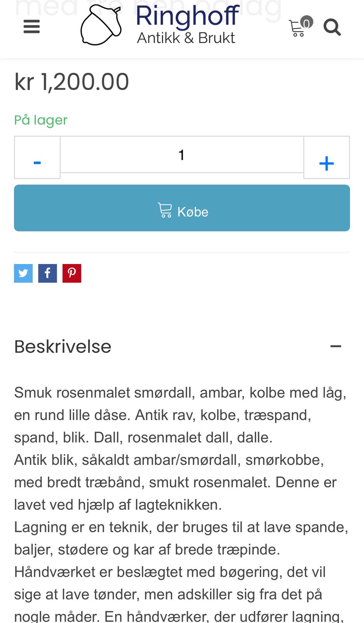Click the cart item counter badge showing 0
The height and width of the screenshot is (623, 364).
pyautogui.click(x=307, y=24)
